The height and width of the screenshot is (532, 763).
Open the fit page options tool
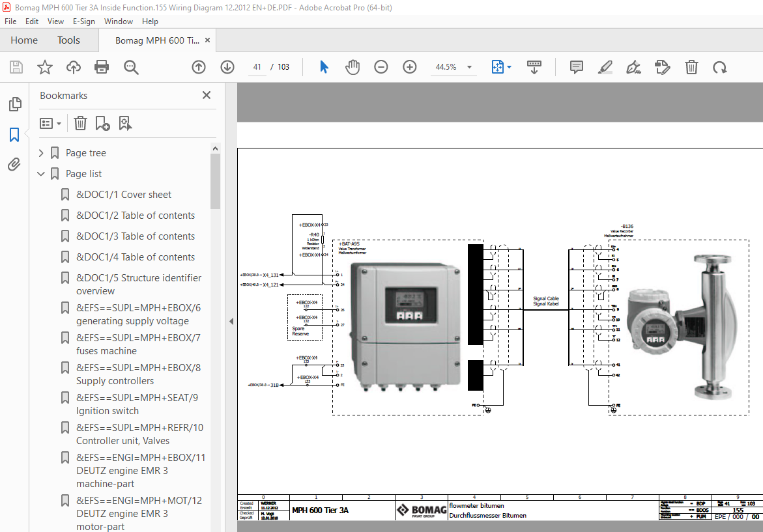498,67
